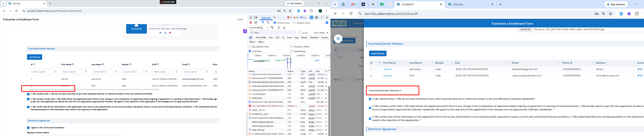Viewport: 644px width, 136px height.
Task: Filter requests by Fetch/XHR
Action: pyautogui.click(x=261, y=38)
